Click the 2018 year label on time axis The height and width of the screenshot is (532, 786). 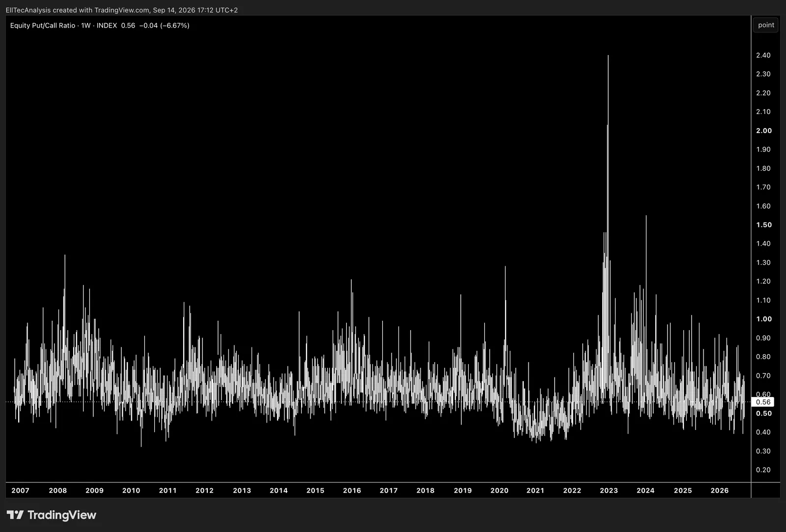425,490
